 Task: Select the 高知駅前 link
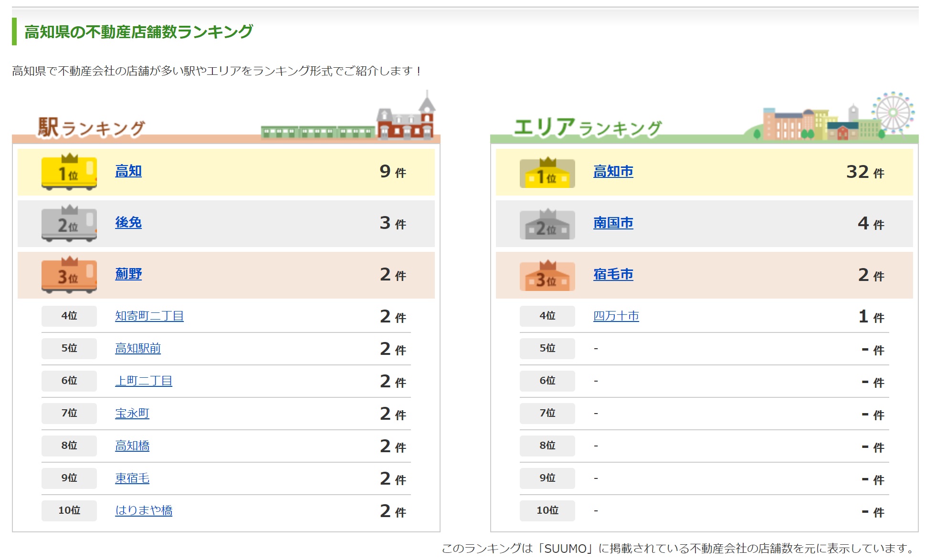click(138, 348)
